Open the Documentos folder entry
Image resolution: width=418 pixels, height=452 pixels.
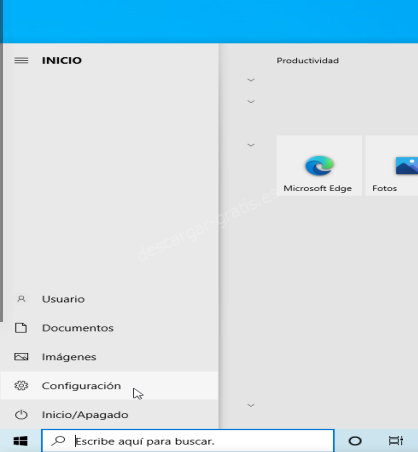(x=109, y=328)
